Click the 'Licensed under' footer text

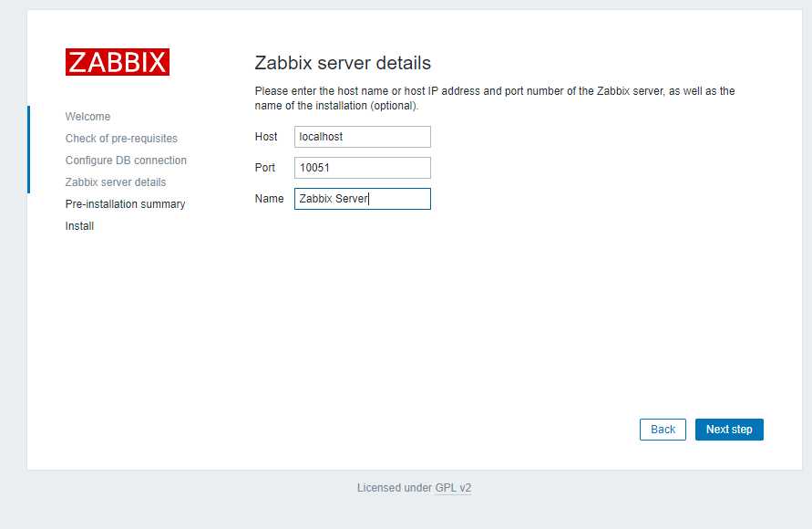[394, 488]
